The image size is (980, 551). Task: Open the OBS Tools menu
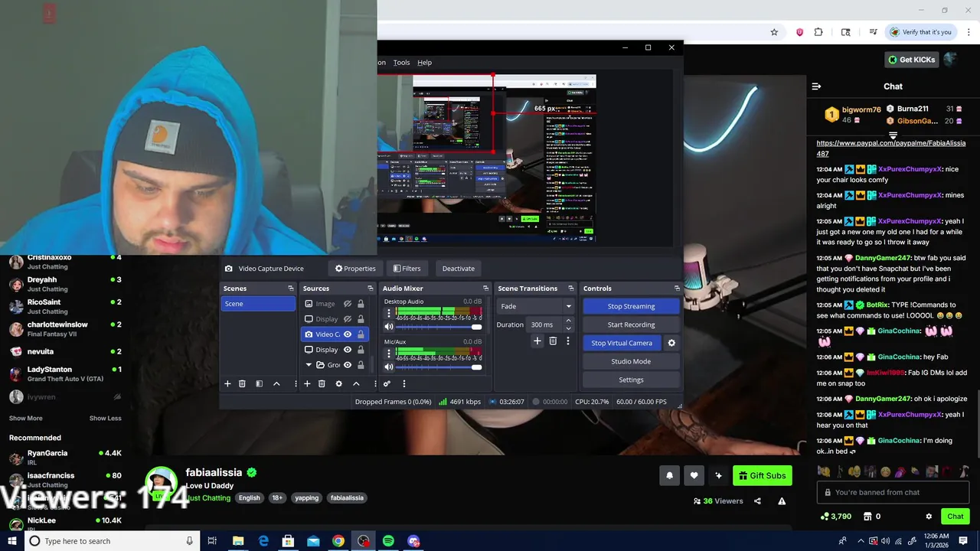tap(401, 63)
